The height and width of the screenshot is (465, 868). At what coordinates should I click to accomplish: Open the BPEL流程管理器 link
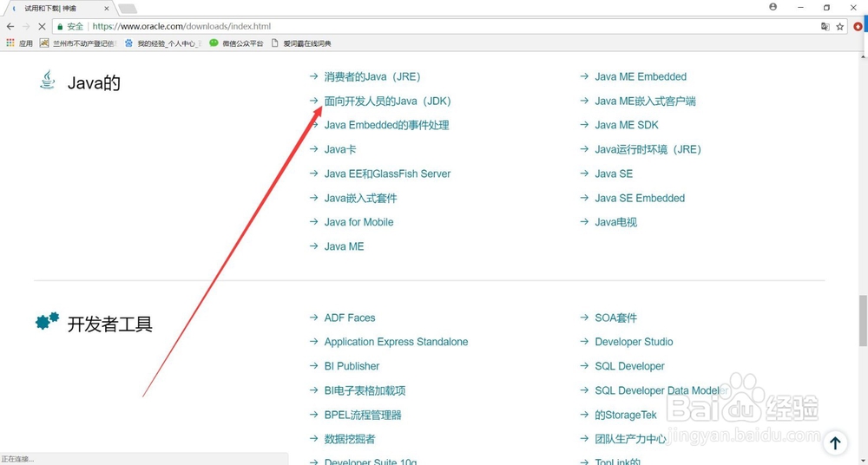363,416
